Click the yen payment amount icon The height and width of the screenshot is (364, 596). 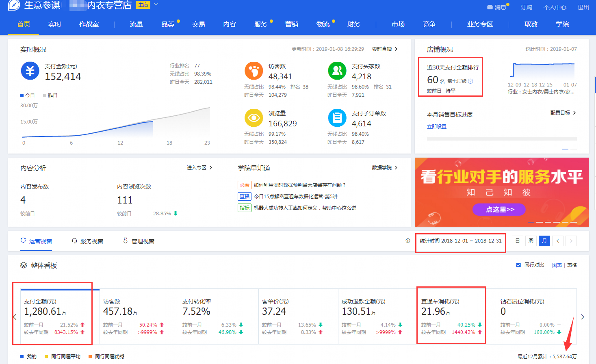pyautogui.click(x=30, y=71)
